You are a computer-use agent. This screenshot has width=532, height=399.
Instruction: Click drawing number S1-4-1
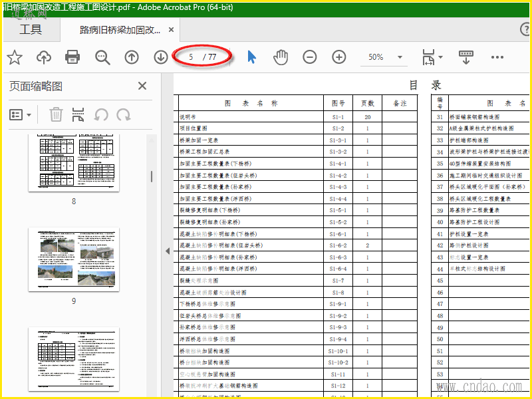click(x=338, y=164)
